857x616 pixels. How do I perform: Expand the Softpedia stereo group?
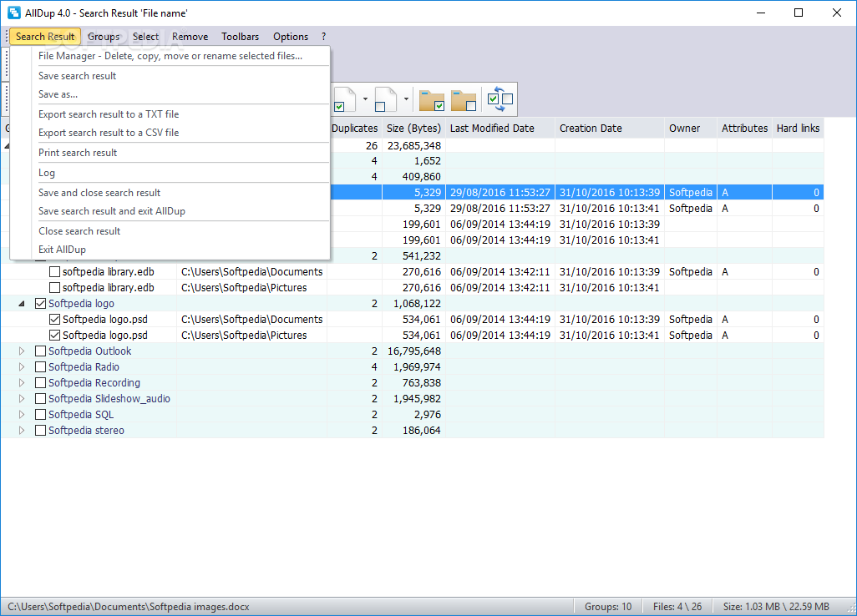point(22,431)
